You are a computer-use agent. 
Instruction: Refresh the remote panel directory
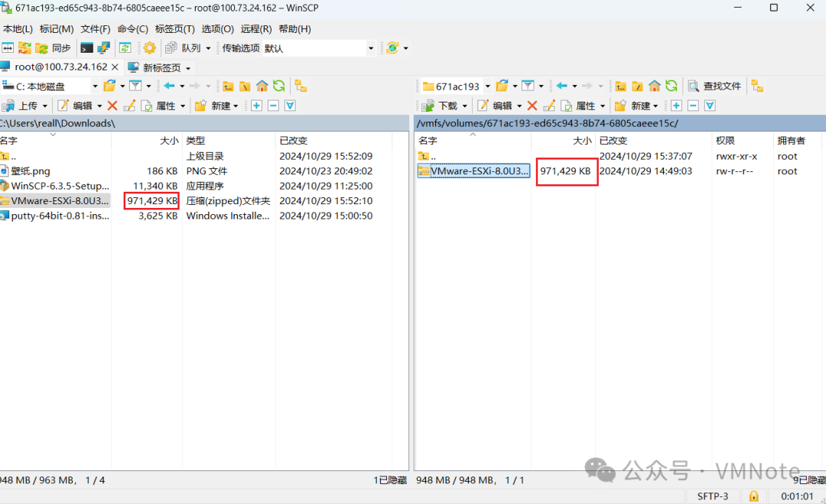pos(672,86)
